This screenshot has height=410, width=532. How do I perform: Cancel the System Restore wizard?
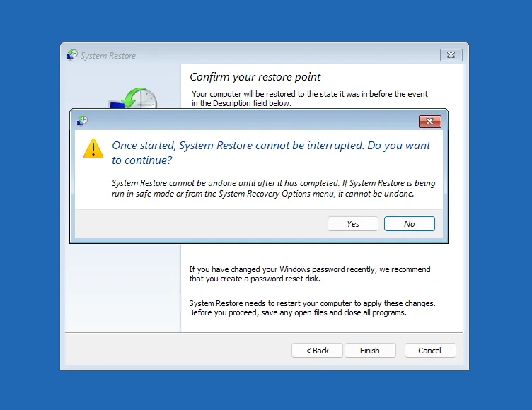[x=430, y=351]
